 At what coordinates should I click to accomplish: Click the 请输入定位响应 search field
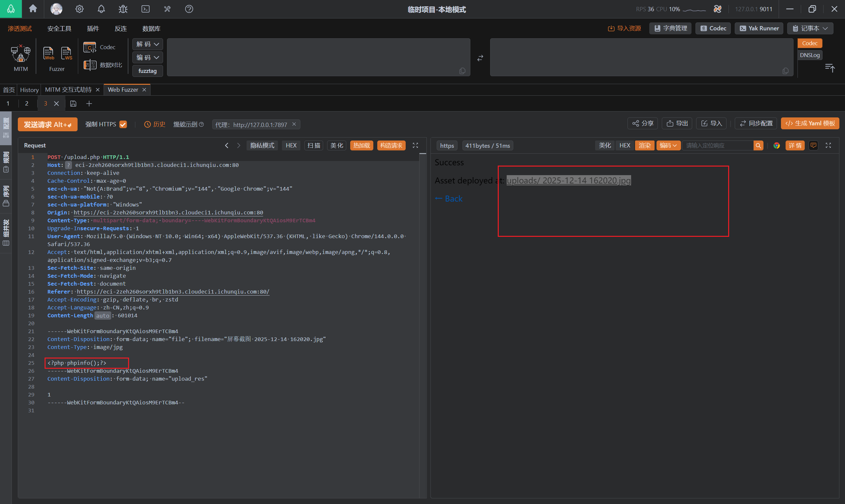pos(718,145)
